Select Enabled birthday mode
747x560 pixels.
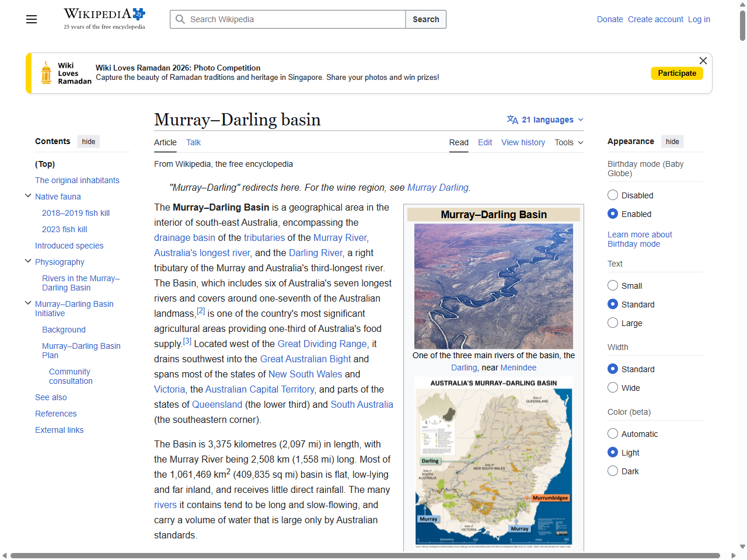[x=613, y=213]
